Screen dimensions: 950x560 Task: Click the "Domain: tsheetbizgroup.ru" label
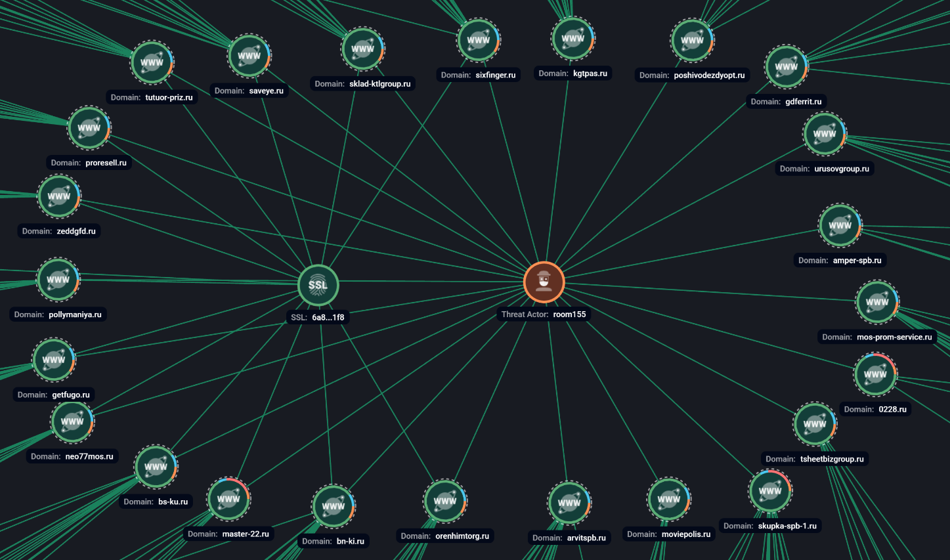(814, 459)
